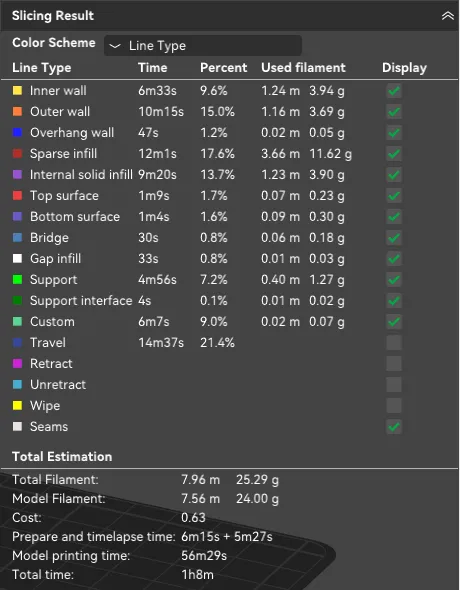
Task: Collapse the Slicing Result panel
Action: click(447, 16)
